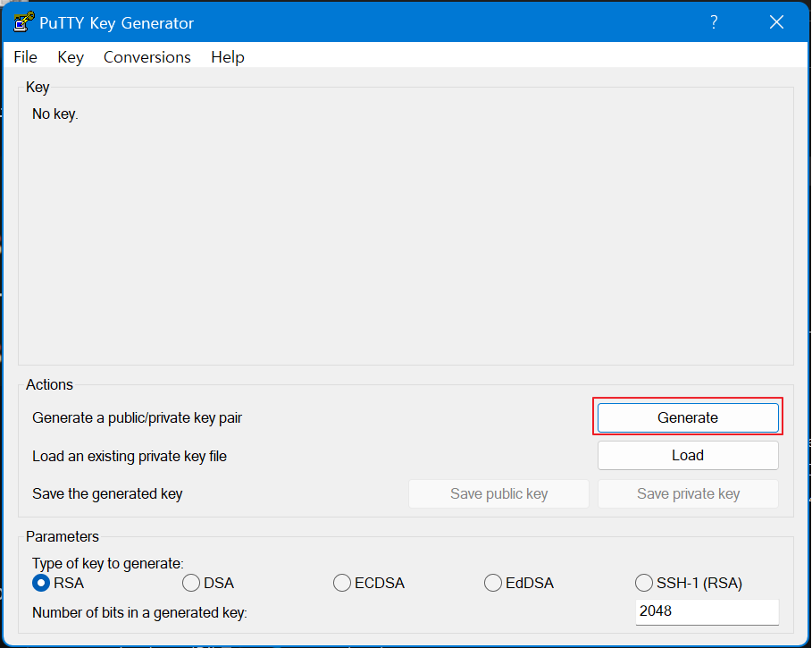Open the Key menu
The image size is (812, 648).
(71, 57)
